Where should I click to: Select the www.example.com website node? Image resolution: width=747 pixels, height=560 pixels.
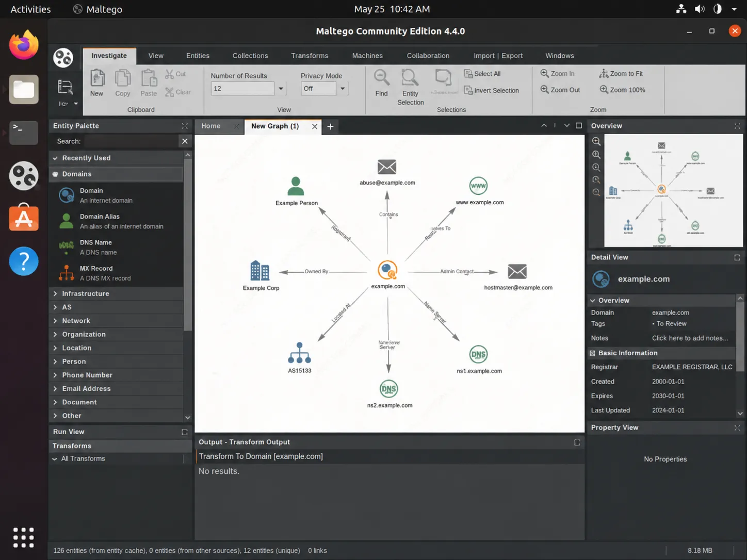point(478,186)
